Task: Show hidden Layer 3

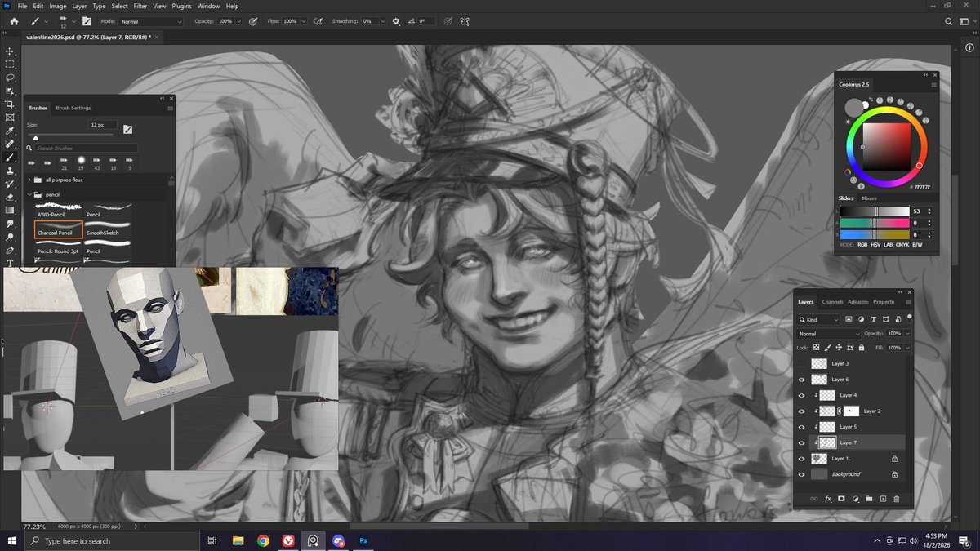Action: 802,364
